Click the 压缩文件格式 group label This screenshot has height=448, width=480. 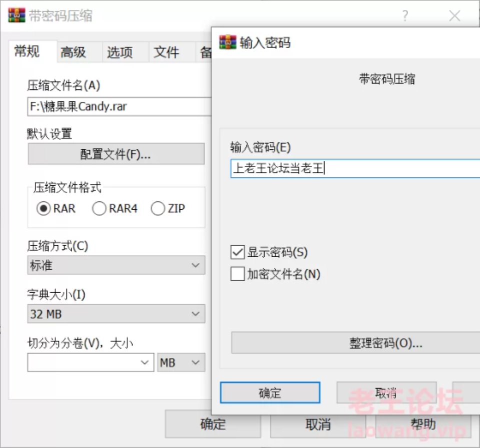click(x=67, y=187)
